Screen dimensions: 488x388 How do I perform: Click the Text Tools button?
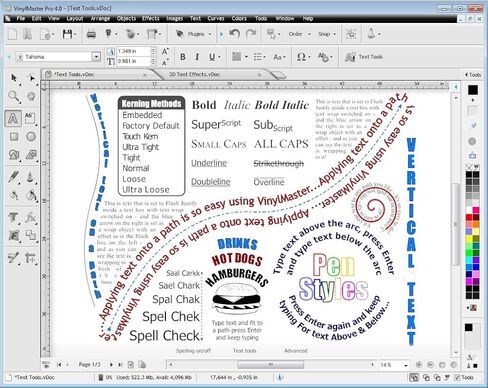(364, 57)
